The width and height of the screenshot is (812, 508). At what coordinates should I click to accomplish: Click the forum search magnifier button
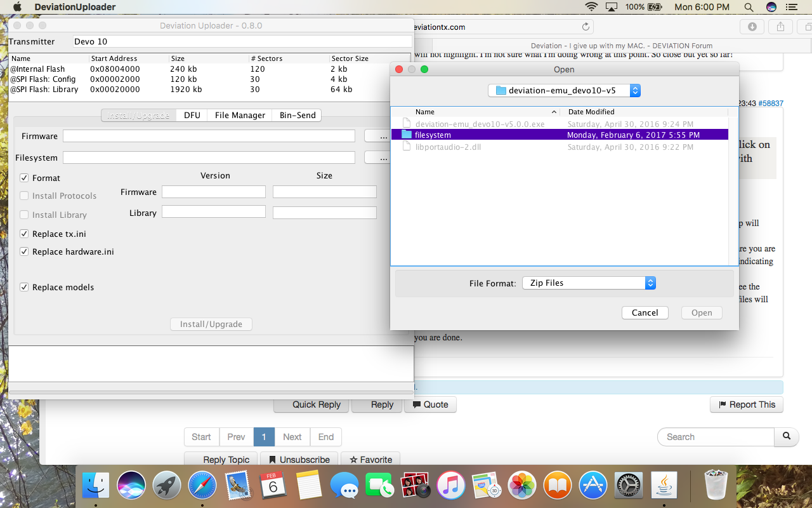click(787, 437)
